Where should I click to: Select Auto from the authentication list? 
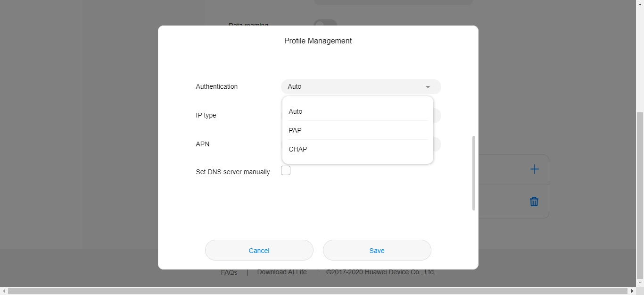296,111
